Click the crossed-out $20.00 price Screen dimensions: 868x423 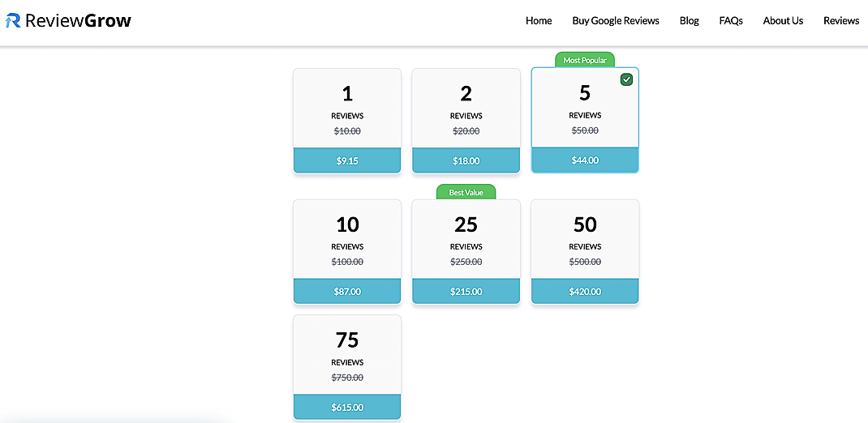coord(466,131)
